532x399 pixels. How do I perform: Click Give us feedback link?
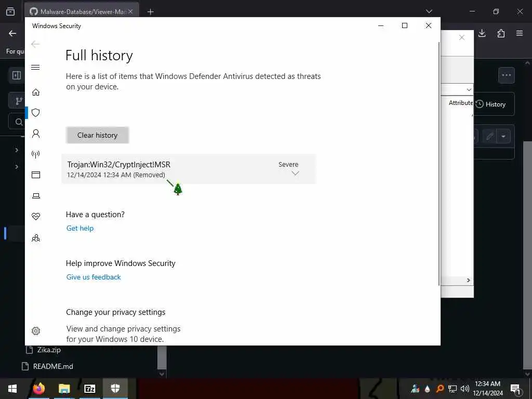(94, 277)
